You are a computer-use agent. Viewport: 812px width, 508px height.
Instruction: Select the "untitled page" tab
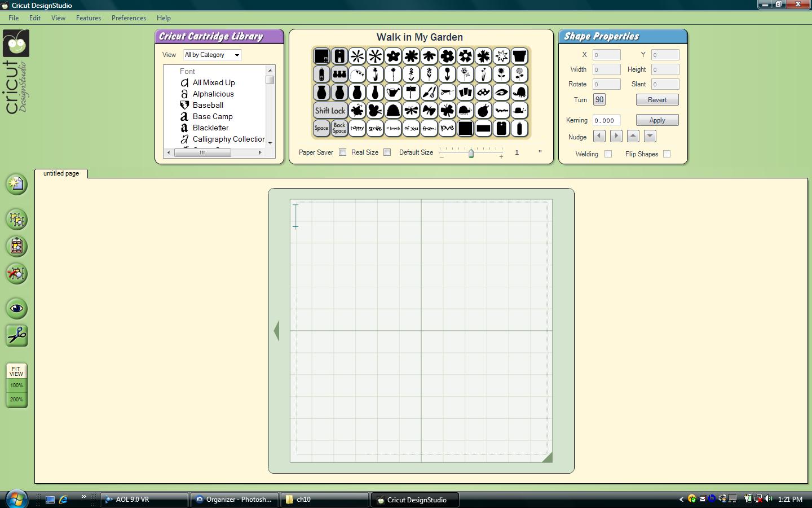pos(61,173)
